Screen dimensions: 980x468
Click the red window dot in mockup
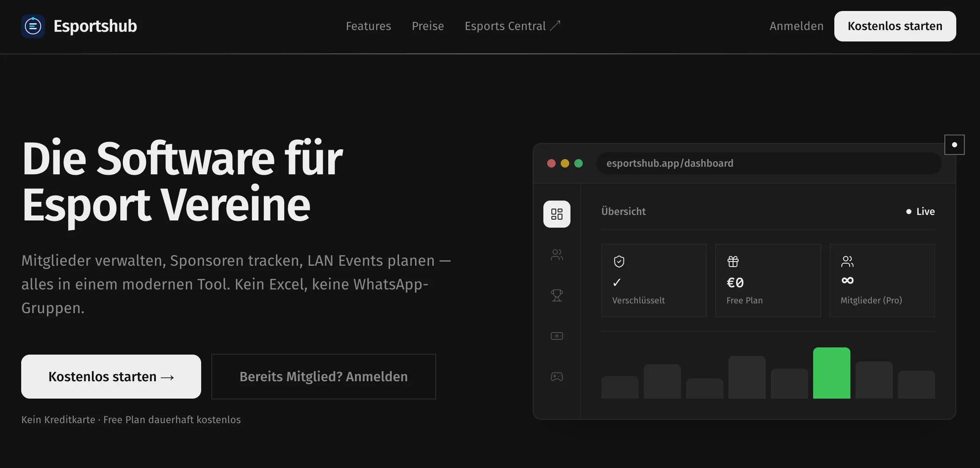551,163
